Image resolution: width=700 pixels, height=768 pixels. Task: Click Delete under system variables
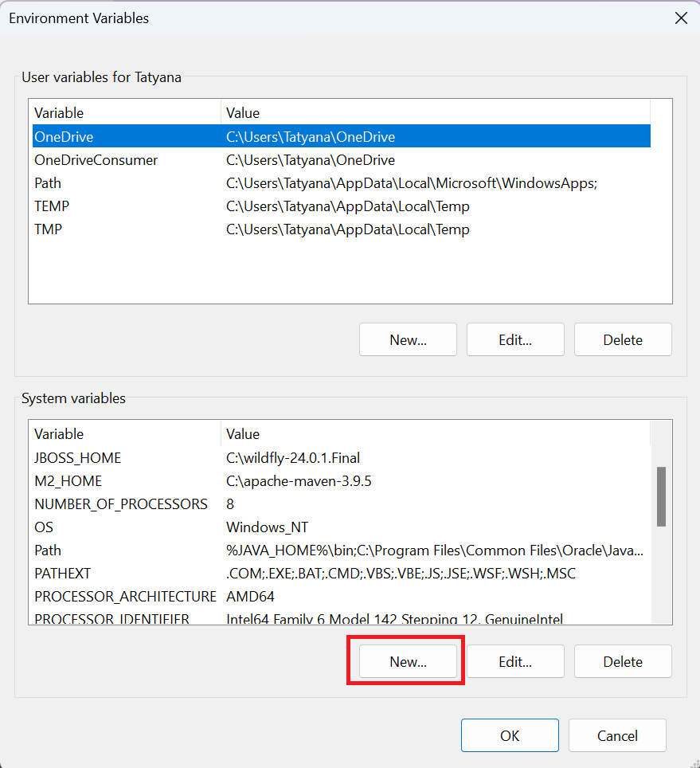click(x=623, y=661)
